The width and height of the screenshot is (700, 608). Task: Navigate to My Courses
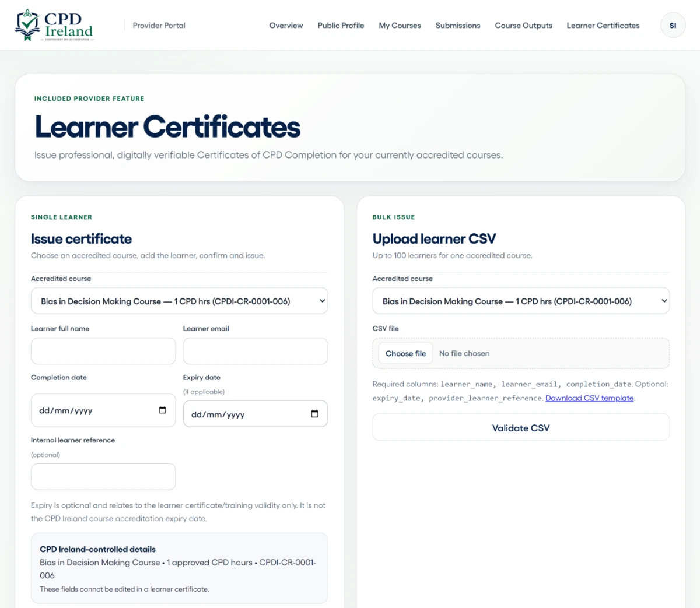click(400, 26)
